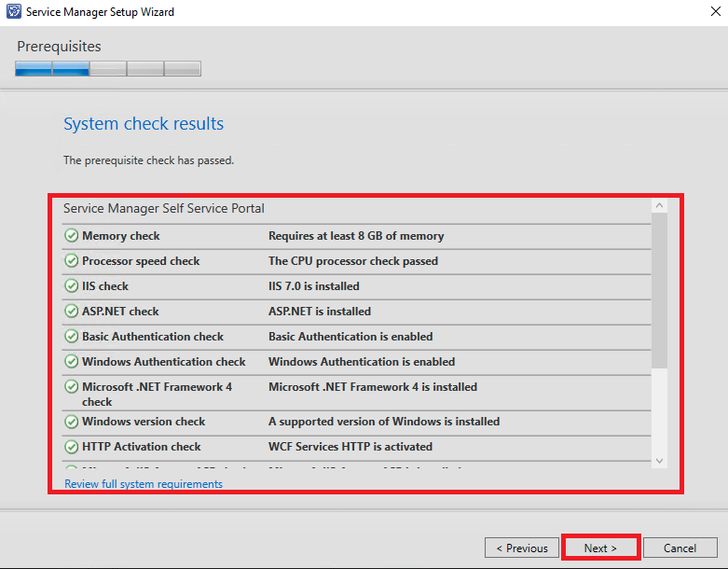Click the Basic Authentication check checkmark icon
728x569 pixels.
tap(71, 336)
